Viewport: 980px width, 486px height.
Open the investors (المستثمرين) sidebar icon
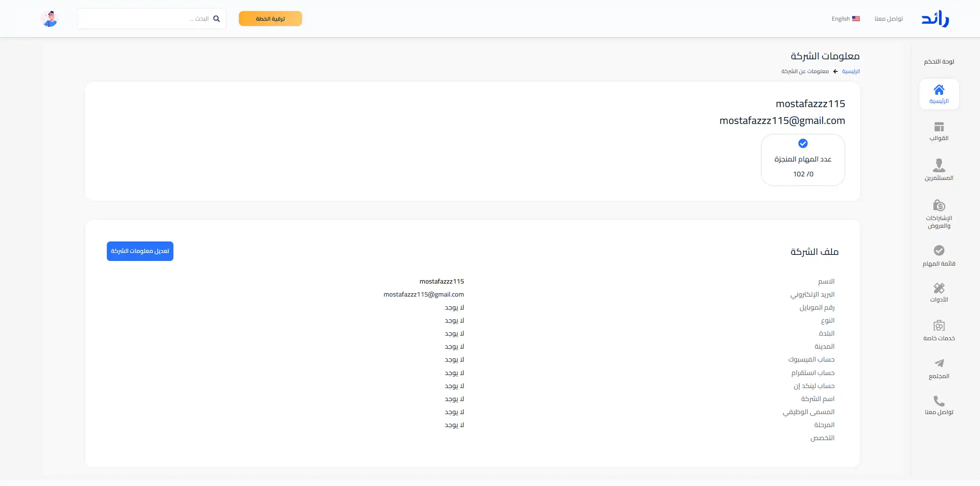click(x=939, y=165)
